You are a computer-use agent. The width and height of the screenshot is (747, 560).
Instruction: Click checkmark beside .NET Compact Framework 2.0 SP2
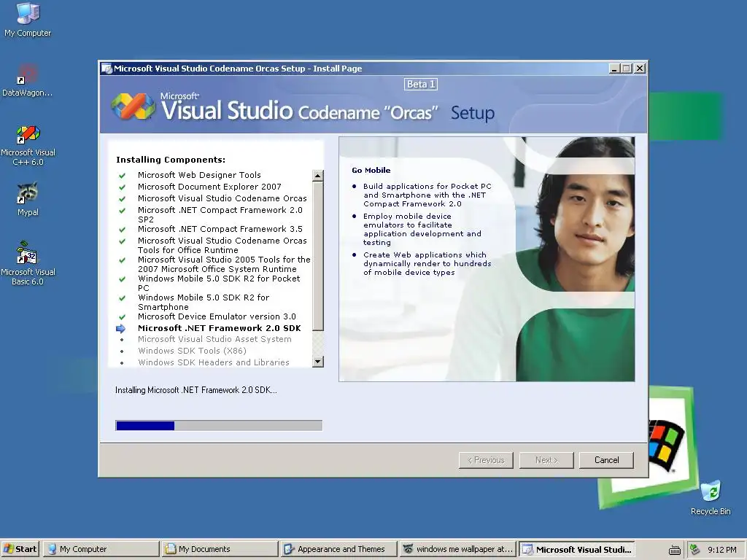(x=123, y=211)
